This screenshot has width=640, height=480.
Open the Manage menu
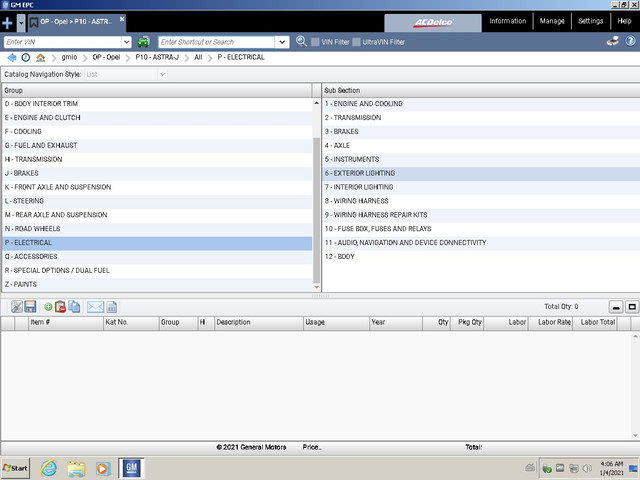[552, 21]
